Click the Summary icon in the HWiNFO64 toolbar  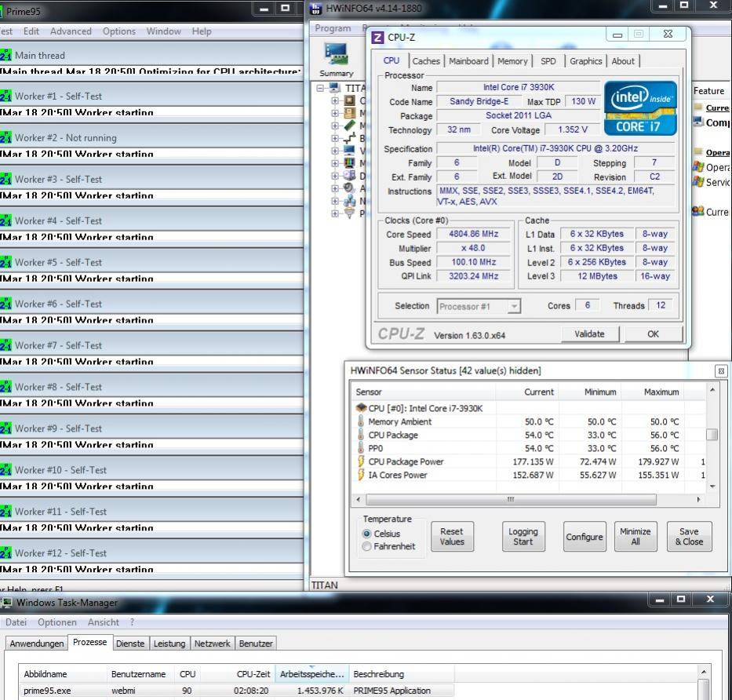[x=336, y=60]
